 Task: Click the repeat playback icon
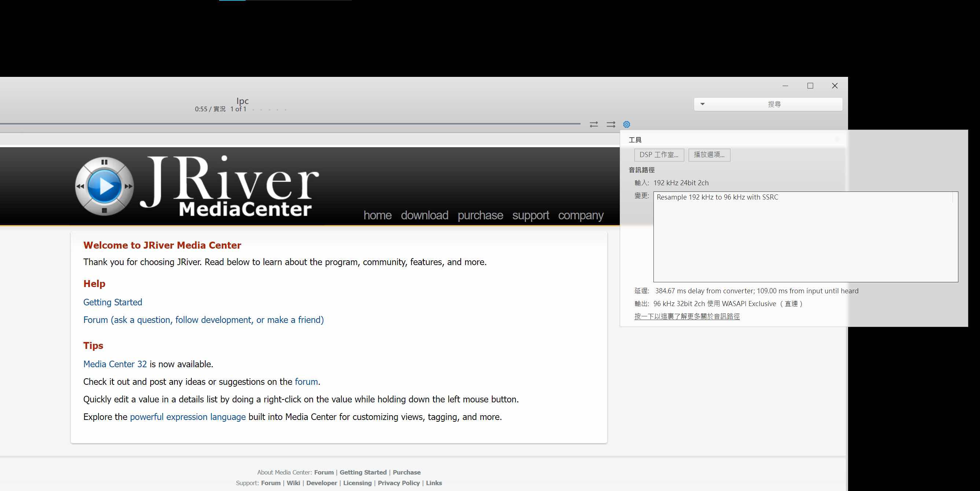tap(593, 124)
